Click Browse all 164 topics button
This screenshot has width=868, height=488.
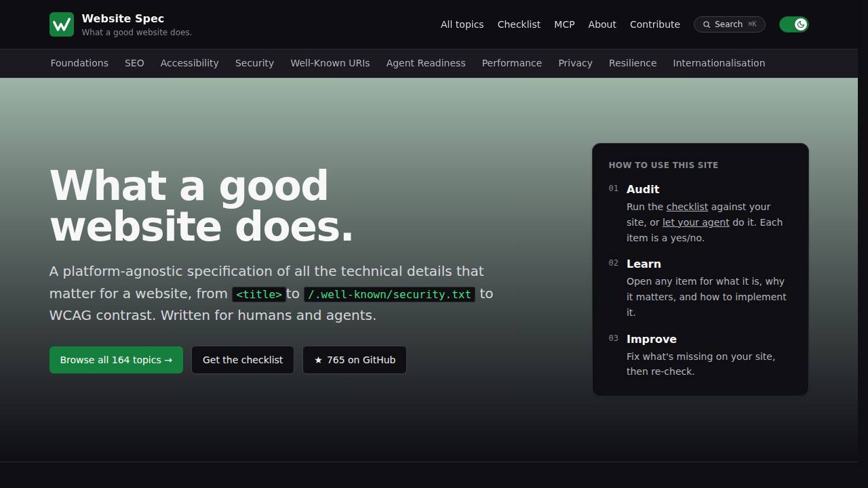[x=116, y=360]
